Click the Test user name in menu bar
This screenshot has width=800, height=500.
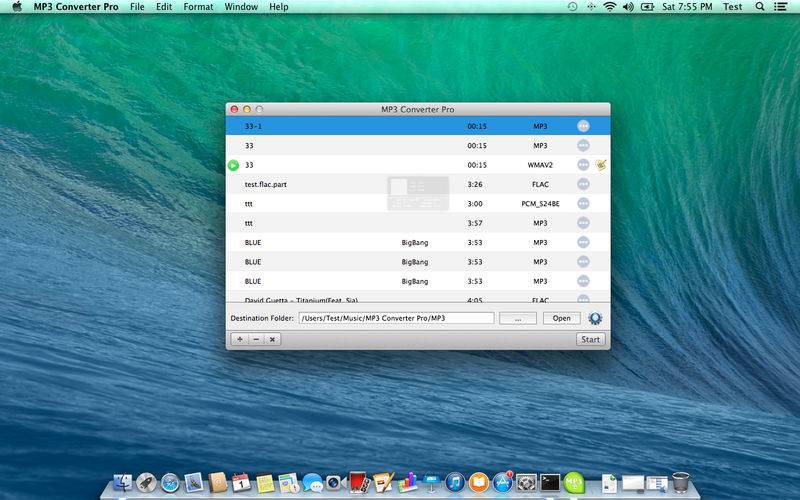pos(732,7)
